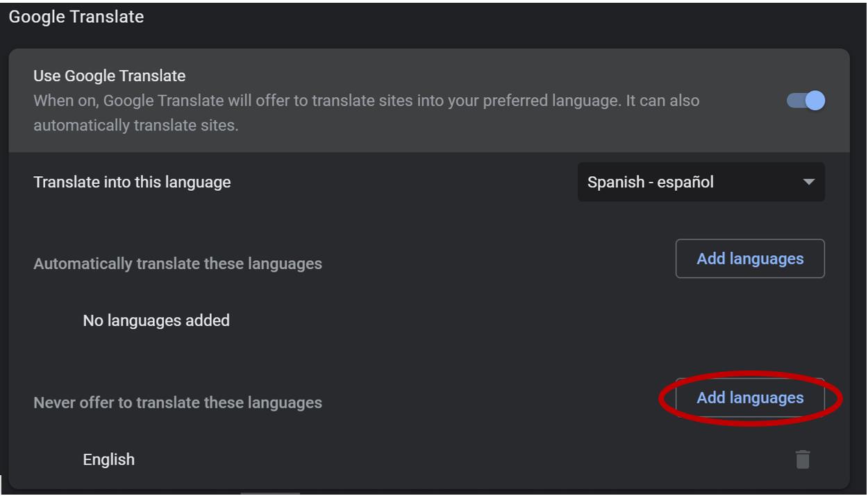Click the Google Translate description text

pos(367,113)
